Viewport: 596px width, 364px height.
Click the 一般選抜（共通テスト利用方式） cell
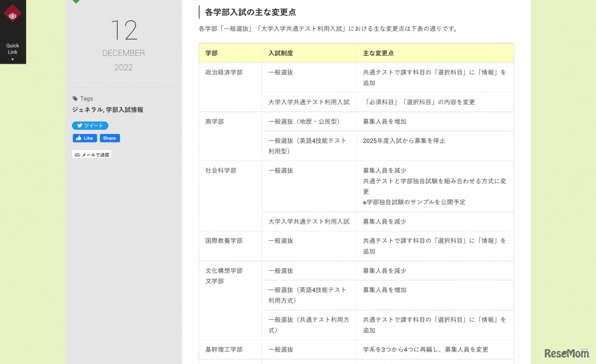click(x=309, y=325)
